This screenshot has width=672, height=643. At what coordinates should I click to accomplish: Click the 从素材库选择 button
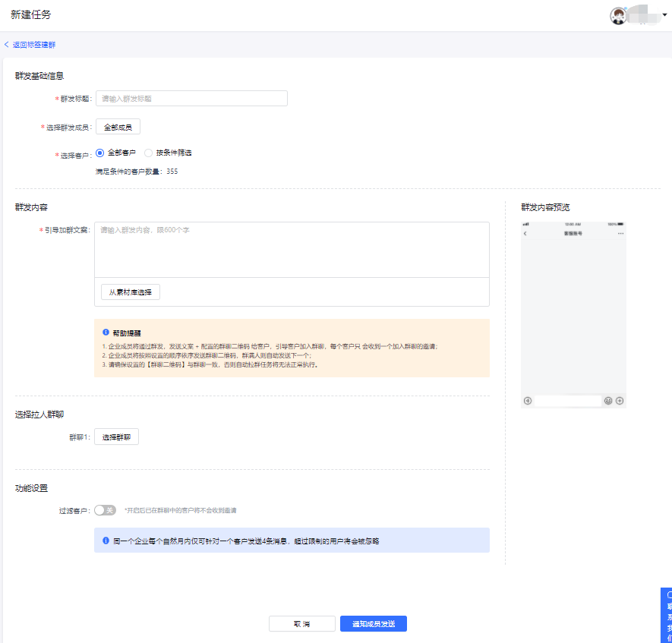[131, 292]
